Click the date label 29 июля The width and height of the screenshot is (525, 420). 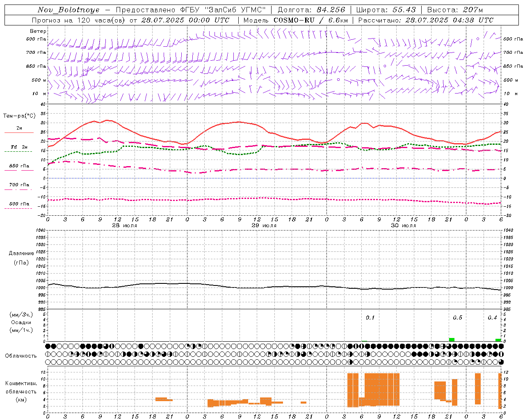[x=264, y=226]
